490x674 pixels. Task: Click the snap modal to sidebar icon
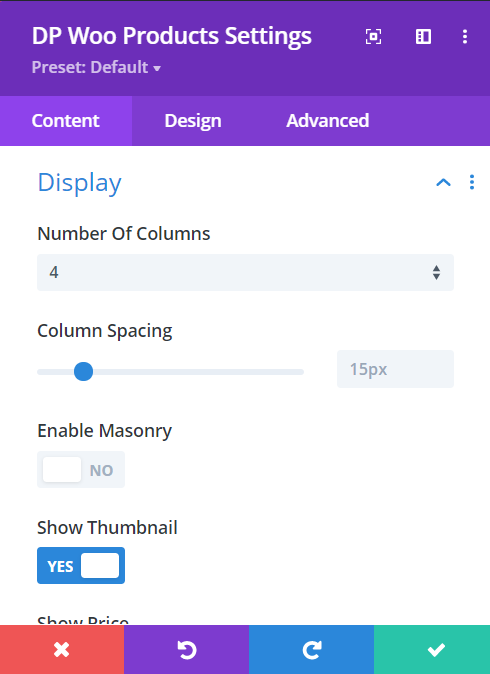(423, 37)
